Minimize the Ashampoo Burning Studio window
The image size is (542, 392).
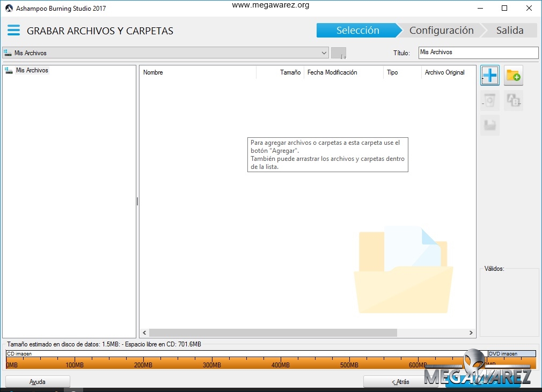480,8
